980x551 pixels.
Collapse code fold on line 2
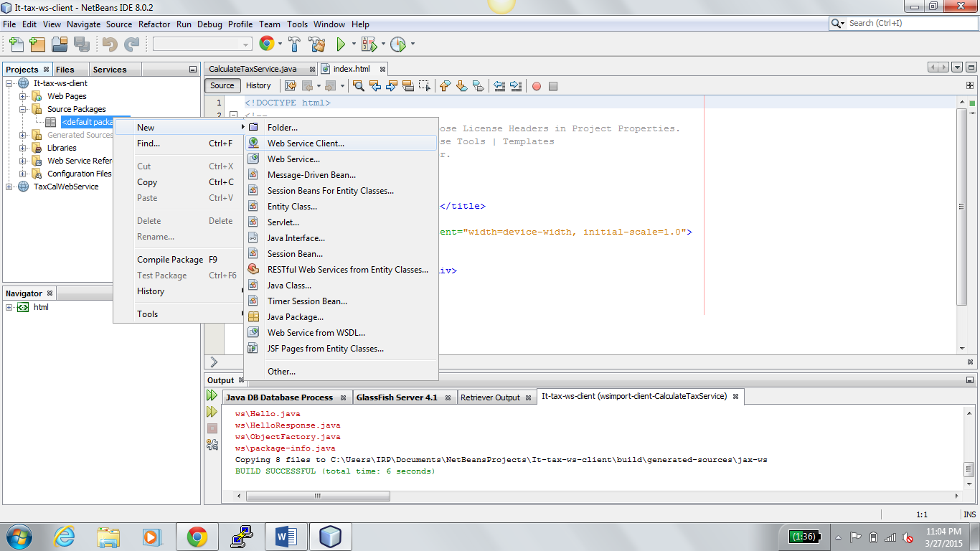(233, 116)
